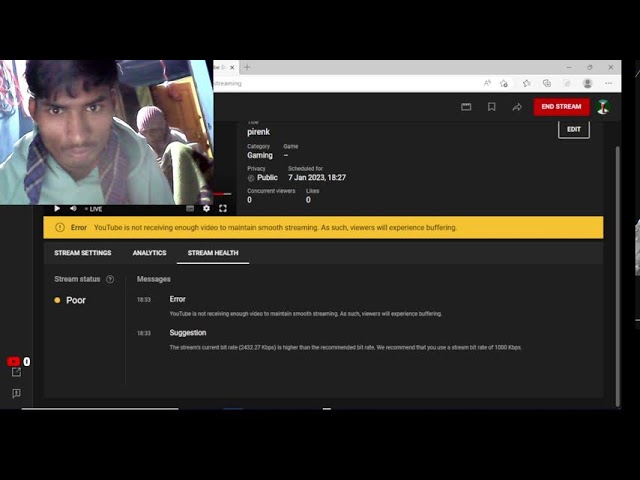Mute the preview player volume

[x=73, y=208]
